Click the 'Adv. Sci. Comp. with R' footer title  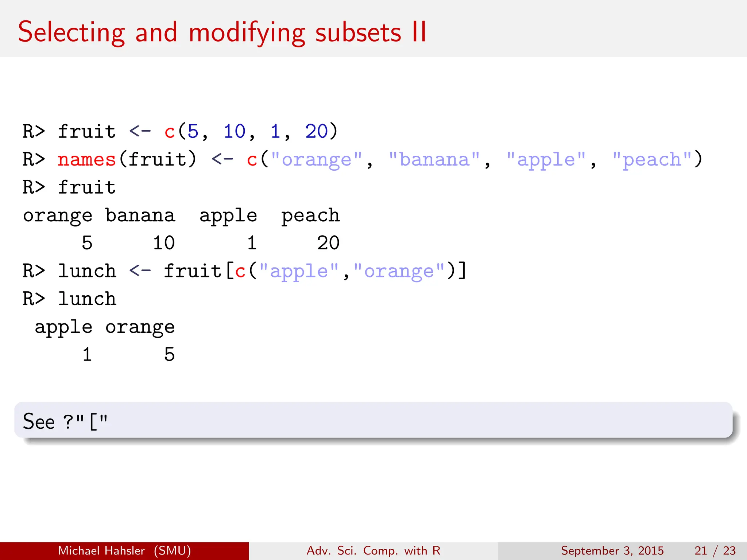pos(373,551)
